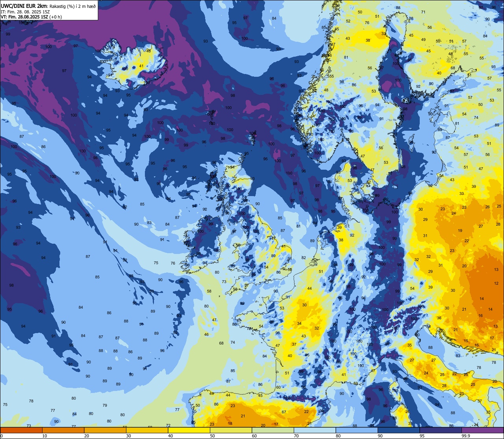Click the lightest blue 70–80 legend swatch

[315, 430]
